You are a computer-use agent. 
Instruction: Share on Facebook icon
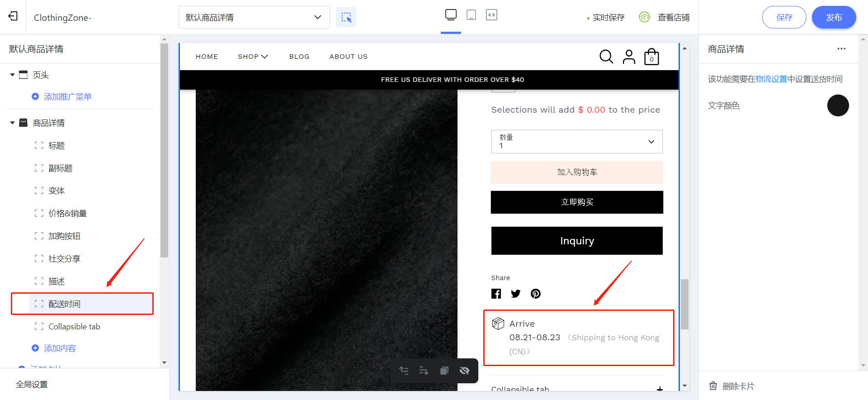pyautogui.click(x=496, y=294)
